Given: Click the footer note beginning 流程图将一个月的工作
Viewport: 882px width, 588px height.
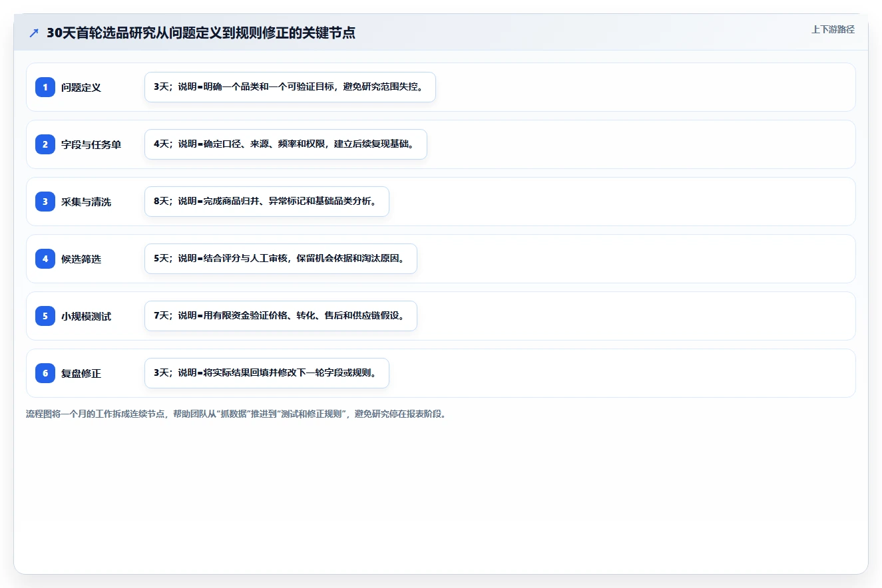Looking at the screenshot, I should 236,414.
